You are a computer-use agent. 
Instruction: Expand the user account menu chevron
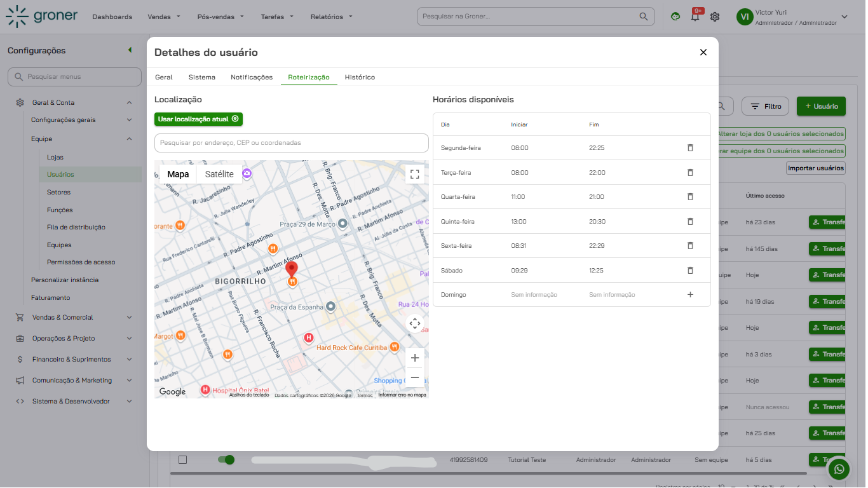[844, 17]
